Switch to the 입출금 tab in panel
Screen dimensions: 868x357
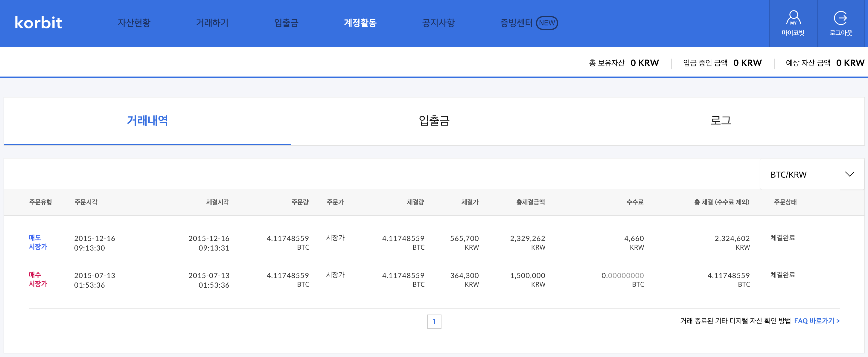coord(434,120)
